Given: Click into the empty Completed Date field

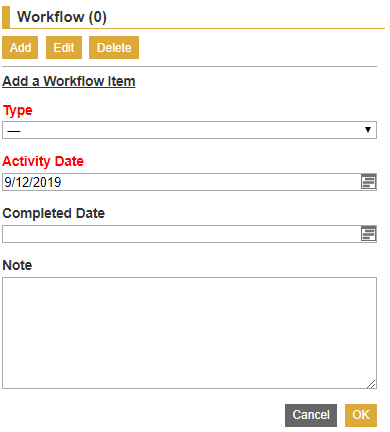Looking at the screenshot, I should [x=182, y=234].
